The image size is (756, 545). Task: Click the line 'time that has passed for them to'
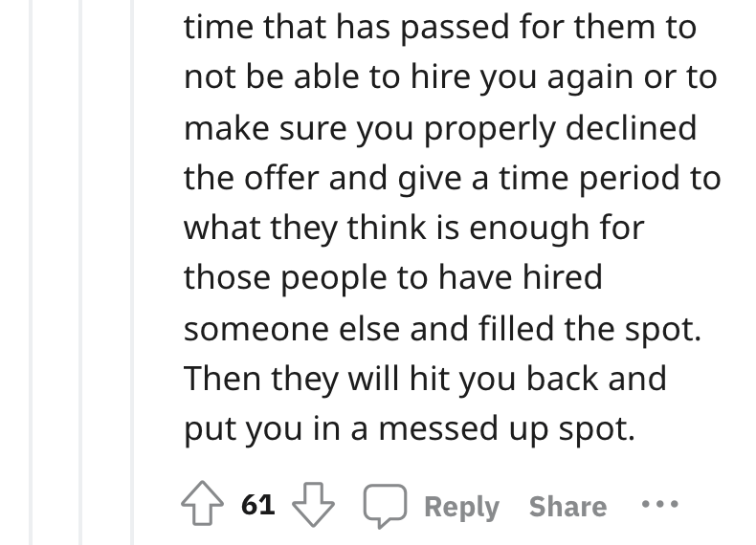(440, 27)
